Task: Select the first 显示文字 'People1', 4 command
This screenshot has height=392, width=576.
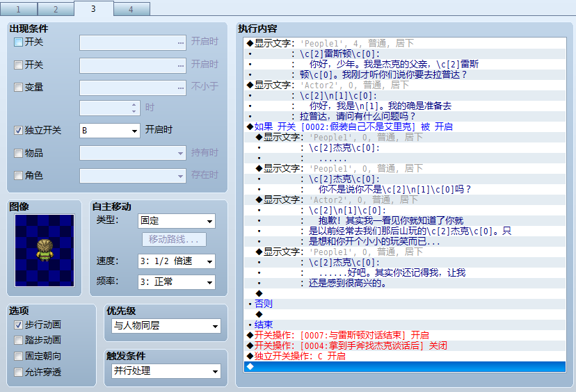Action: 404,43
